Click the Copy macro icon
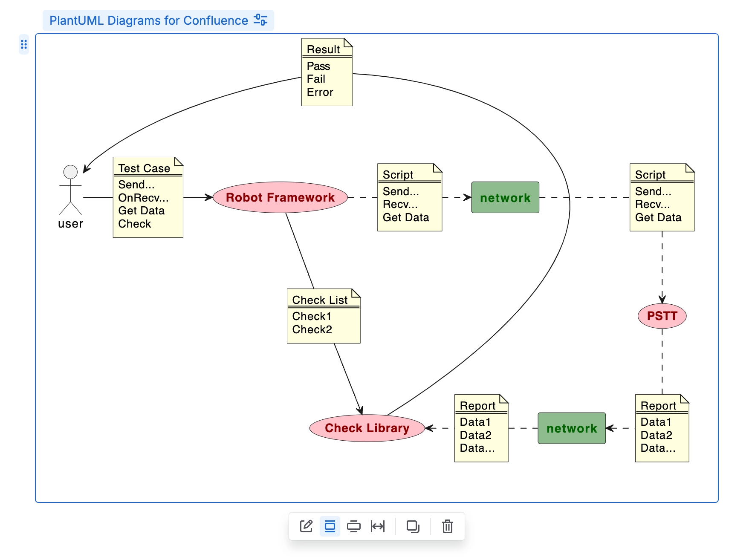The height and width of the screenshot is (560, 752). tap(414, 526)
